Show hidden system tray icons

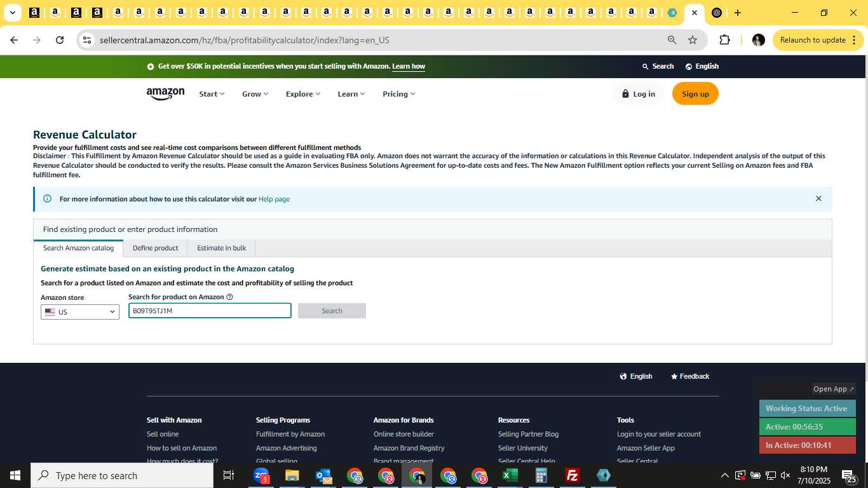click(x=724, y=475)
